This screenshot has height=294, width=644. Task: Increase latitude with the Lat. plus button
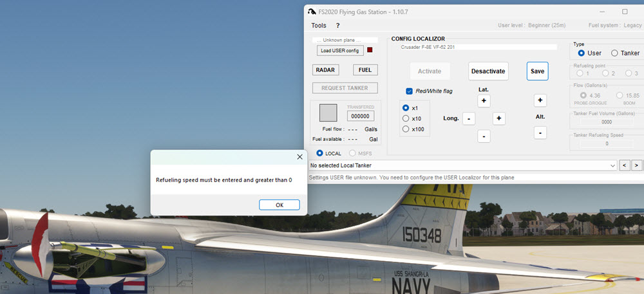pos(484,101)
